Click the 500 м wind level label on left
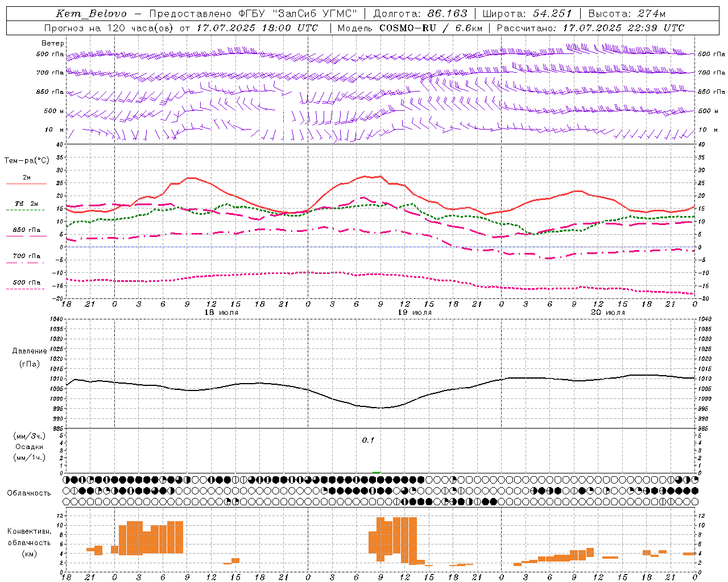Screen dimensions: 728x582 [55, 111]
